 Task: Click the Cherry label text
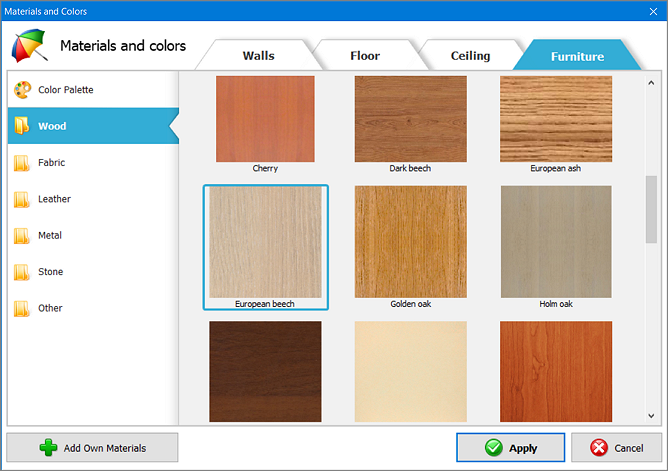(265, 168)
